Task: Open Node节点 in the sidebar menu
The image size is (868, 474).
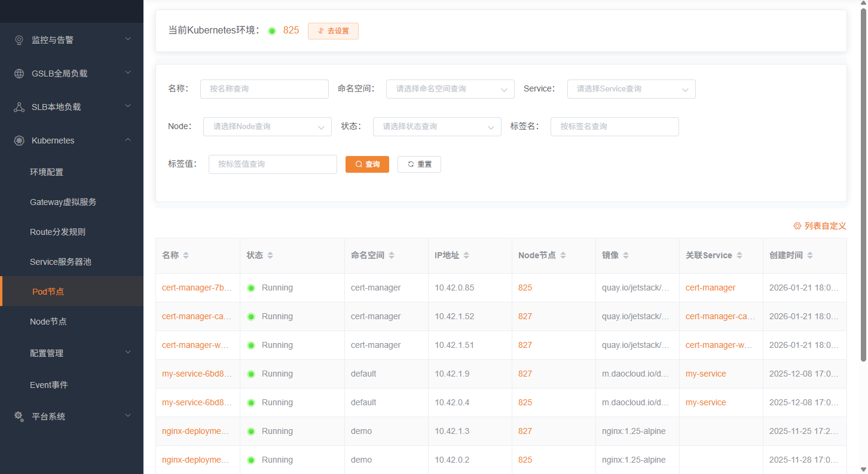Action: (x=48, y=322)
